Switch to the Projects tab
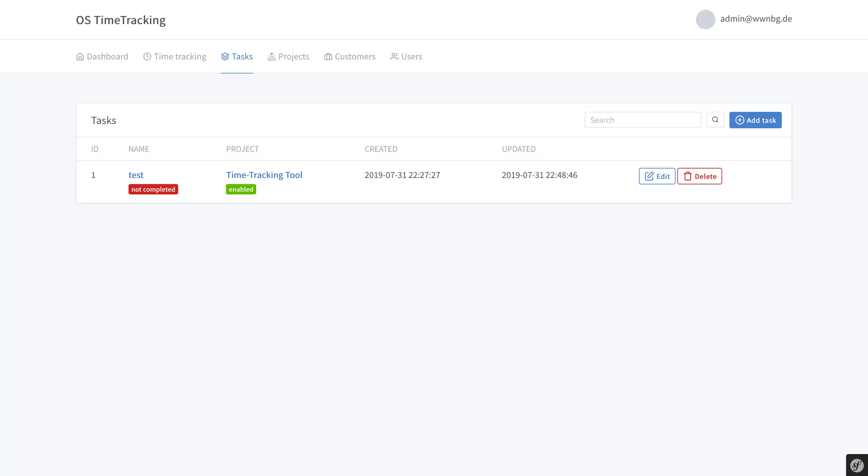Viewport: 868px width, 476px height. [294, 56]
